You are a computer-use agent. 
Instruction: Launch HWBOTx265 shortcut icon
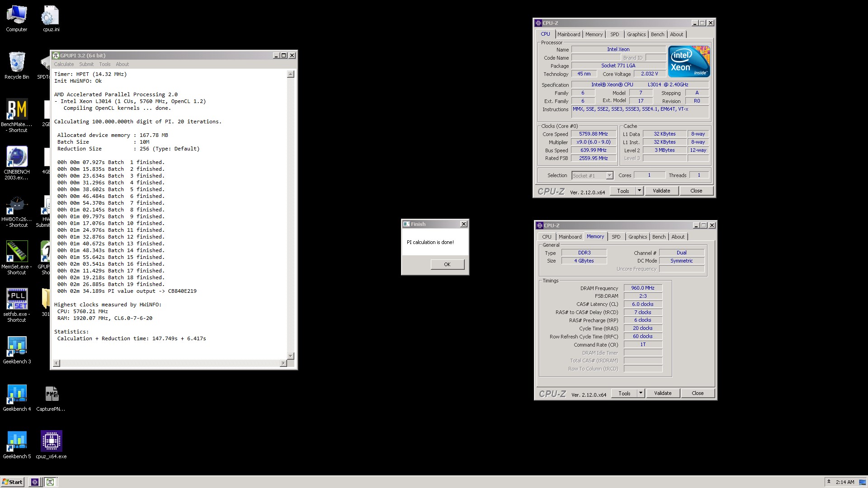coord(17,211)
